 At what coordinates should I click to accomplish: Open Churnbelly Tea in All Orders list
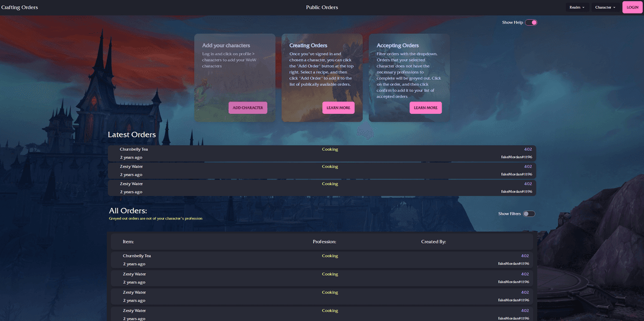[137, 256]
